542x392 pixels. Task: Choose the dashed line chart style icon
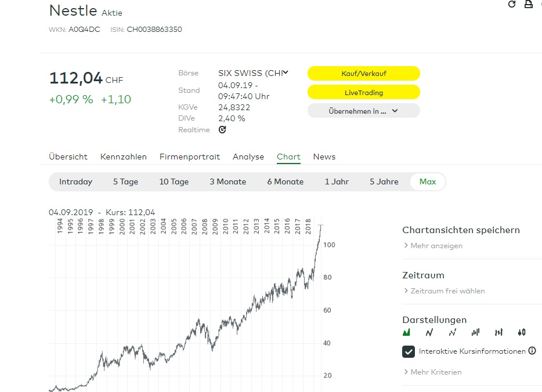[453, 332]
